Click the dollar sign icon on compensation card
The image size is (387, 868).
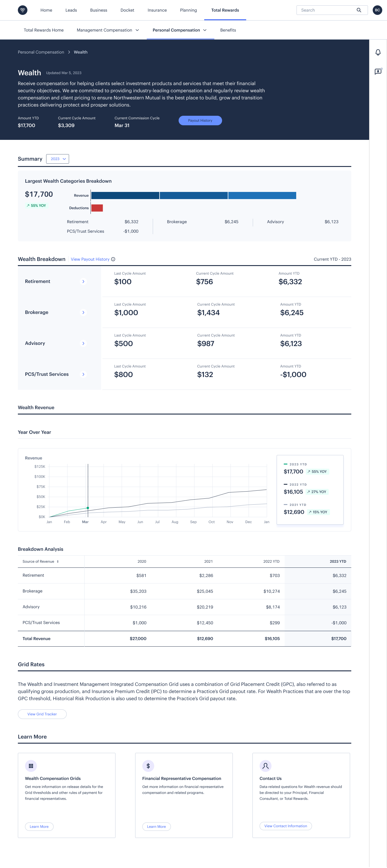[x=148, y=766]
